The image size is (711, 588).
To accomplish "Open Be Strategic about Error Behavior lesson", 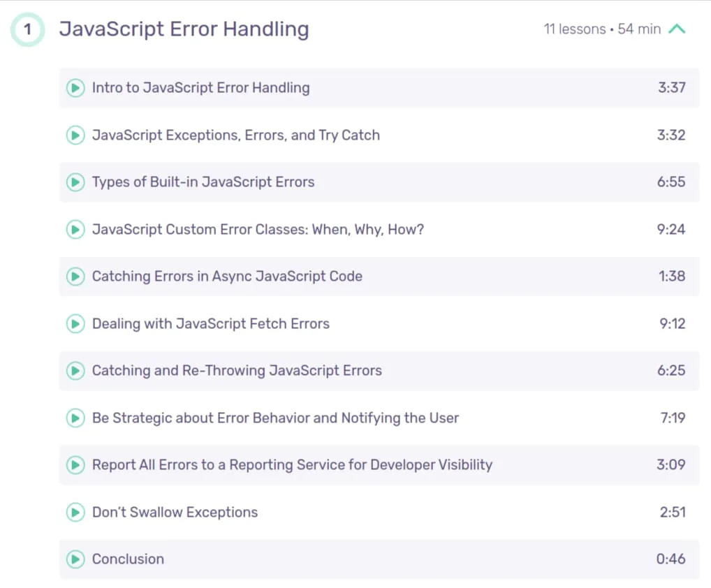I will (x=275, y=418).
